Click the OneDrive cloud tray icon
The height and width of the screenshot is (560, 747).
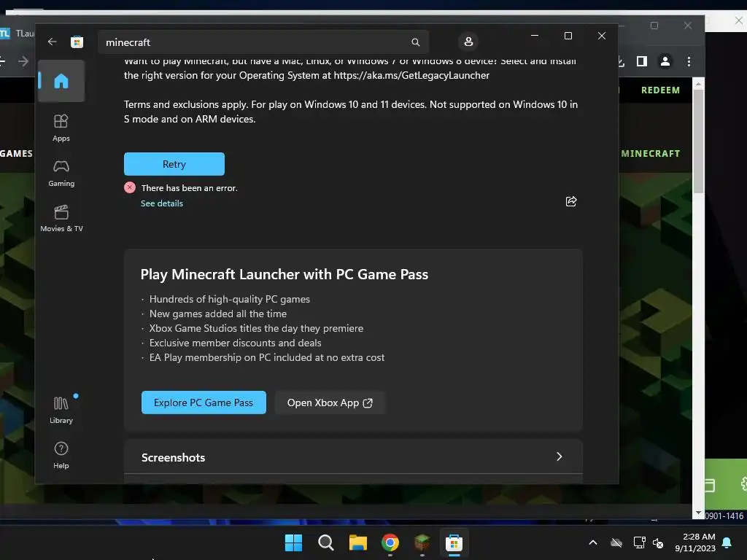616,542
